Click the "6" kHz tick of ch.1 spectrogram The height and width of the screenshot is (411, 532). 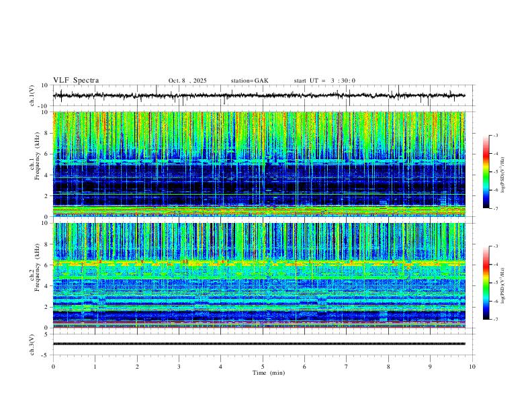pyautogui.click(x=47, y=154)
